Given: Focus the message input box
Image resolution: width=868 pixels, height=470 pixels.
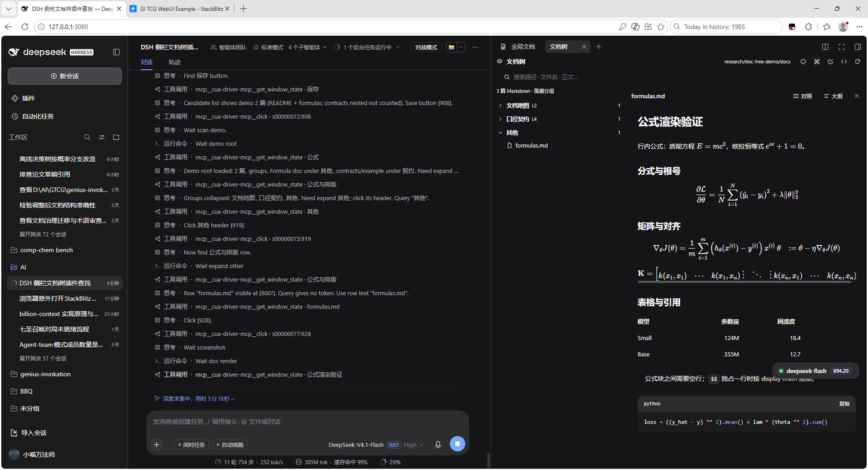Looking at the screenshot, I should [307, 422].
